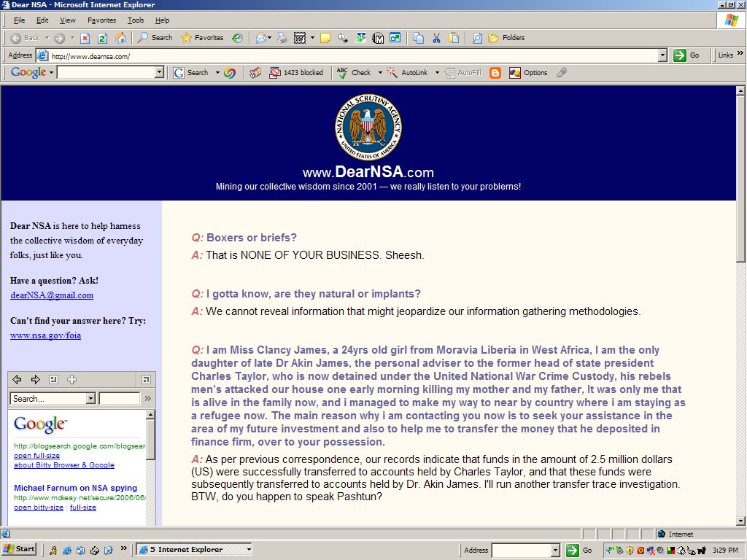
Task: Click Google toolbar Search button
Action: click(191, 72)
